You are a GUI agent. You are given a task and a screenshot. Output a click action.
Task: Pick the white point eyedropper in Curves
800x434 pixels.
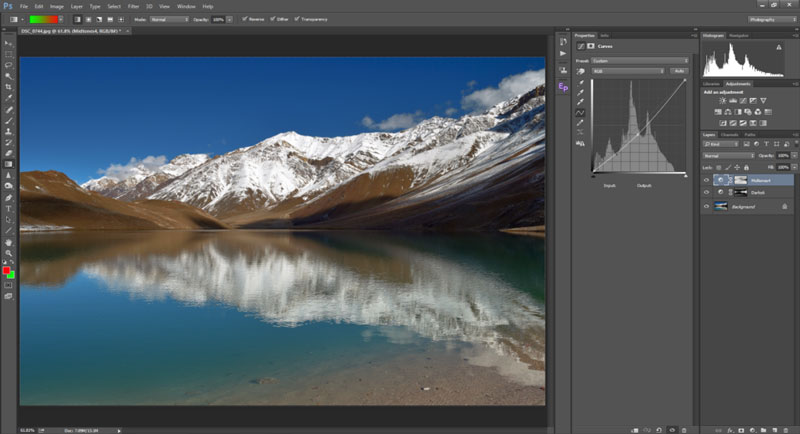pos(580,101)
